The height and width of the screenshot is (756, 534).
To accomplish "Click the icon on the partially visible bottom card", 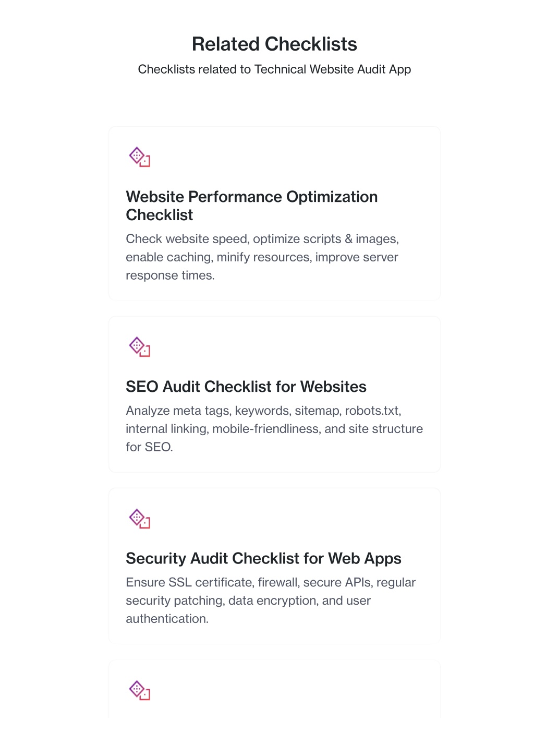I will point(139,690).
